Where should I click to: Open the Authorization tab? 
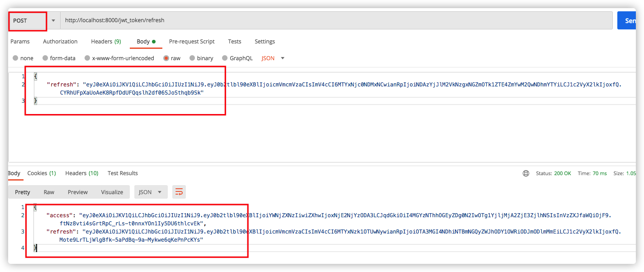(60, 41)
